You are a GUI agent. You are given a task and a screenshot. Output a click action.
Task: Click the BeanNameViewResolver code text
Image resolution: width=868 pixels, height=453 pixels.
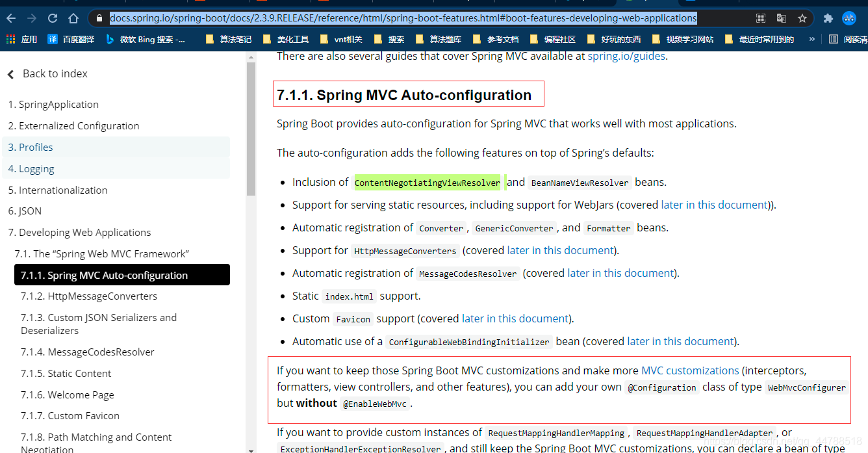tap(580, 183)
